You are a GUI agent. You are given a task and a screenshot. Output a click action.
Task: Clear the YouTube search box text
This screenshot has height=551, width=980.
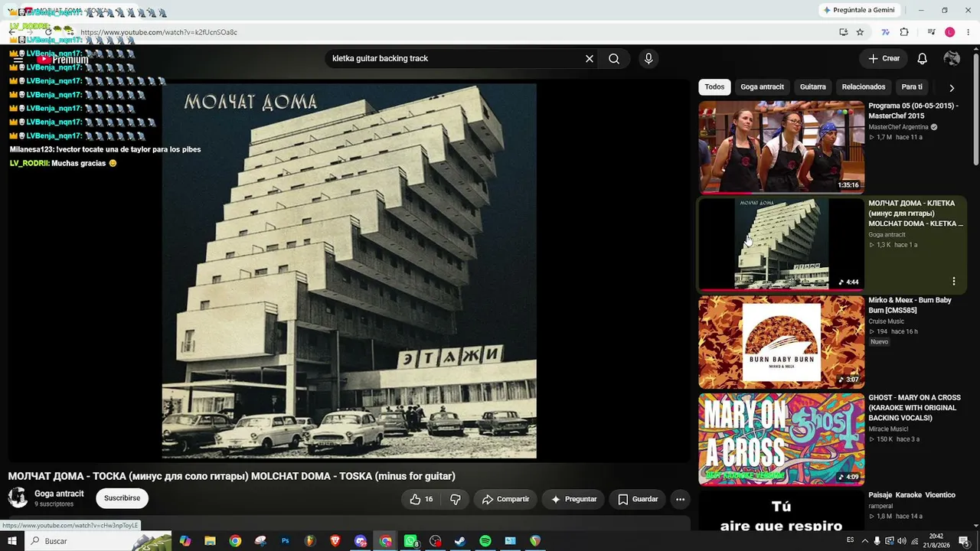coord(590,59)
